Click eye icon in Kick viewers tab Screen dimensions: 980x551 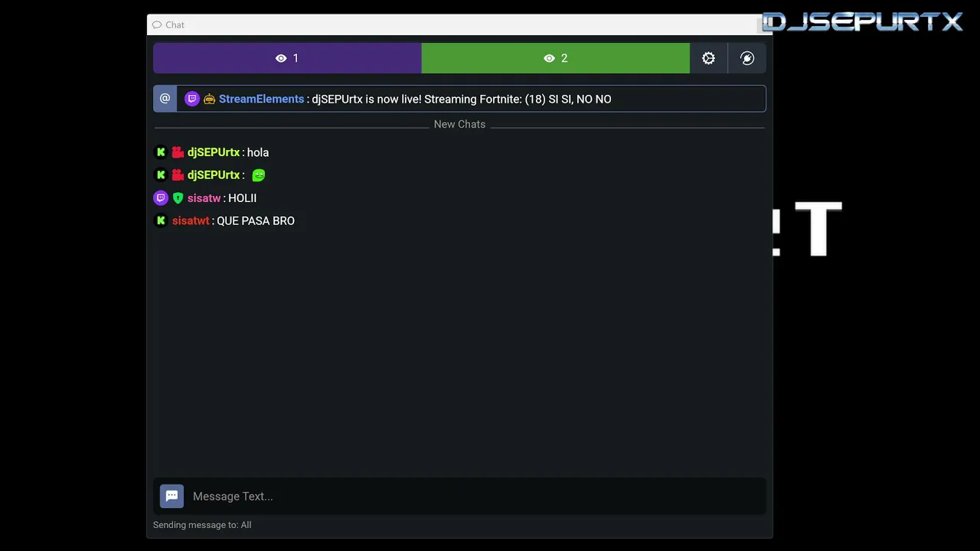click(549, 58)
